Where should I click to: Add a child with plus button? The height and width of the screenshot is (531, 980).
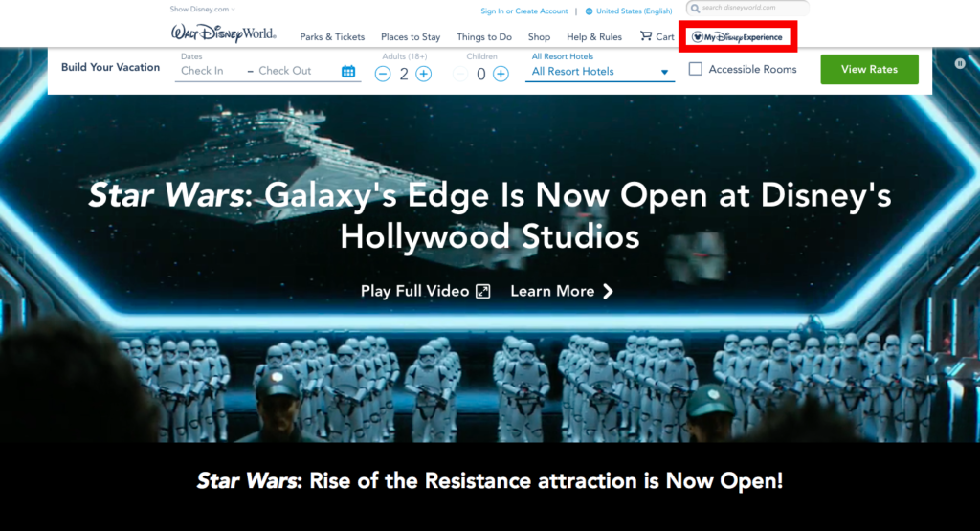(501, 74)
